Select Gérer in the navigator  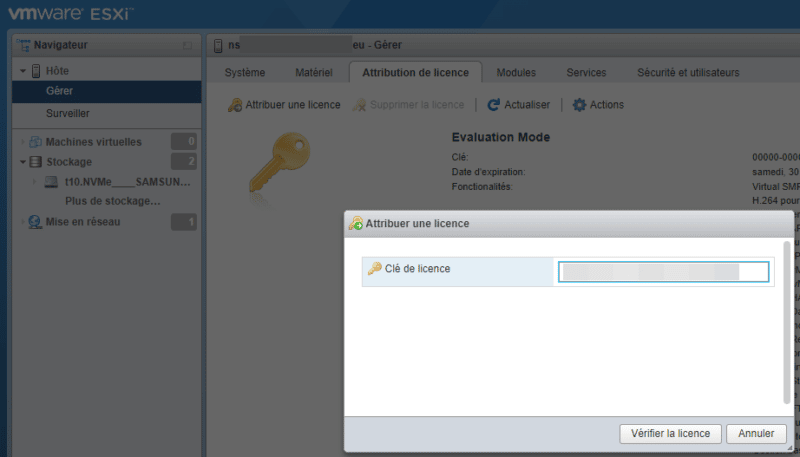tap(107, 91)
